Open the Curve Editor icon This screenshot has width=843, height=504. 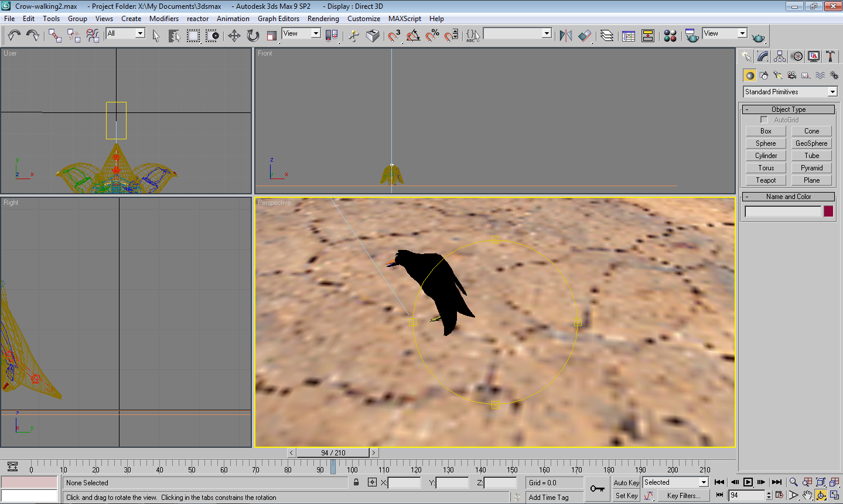(x=629, y=36)
